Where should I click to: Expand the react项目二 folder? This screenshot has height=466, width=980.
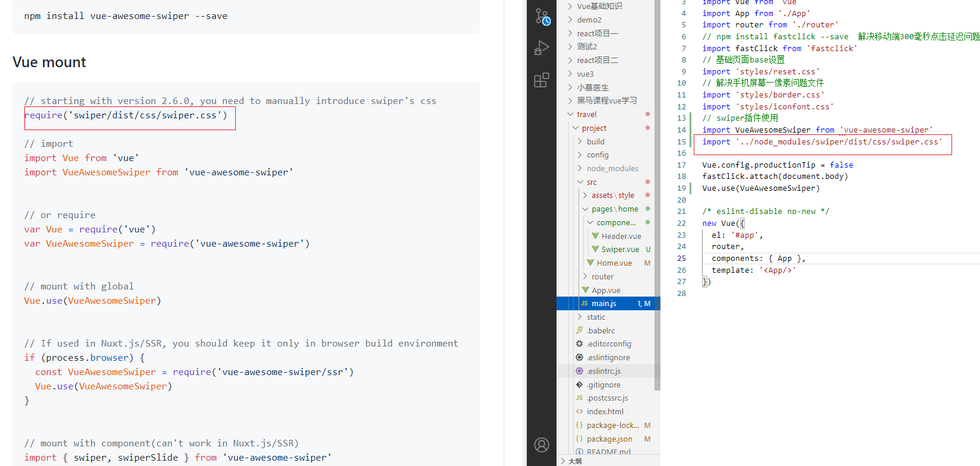click(x=570, y=60)
